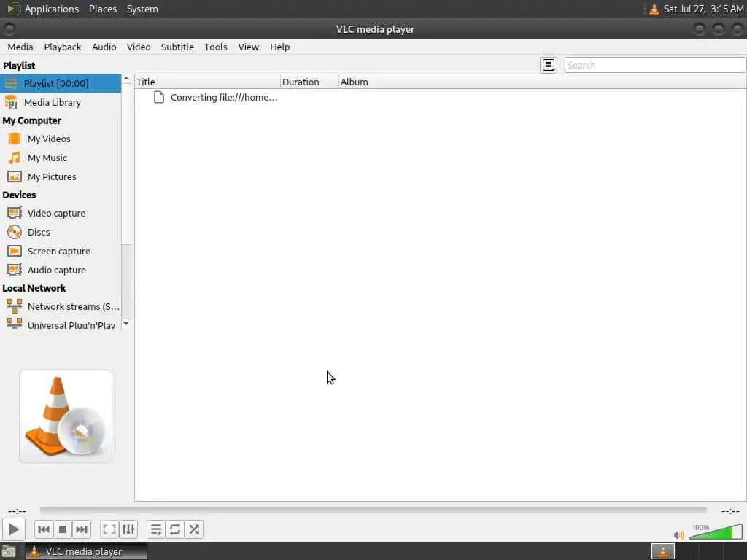Viewport: 747px width, 560px height.
Task: Open the Audio menu
Action: (x=104, y=47)
